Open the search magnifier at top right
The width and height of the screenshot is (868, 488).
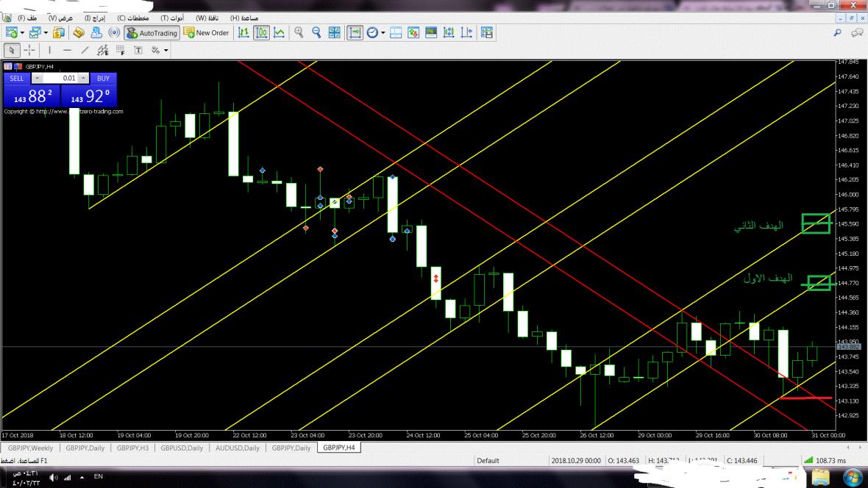click(x=837, y=32)
